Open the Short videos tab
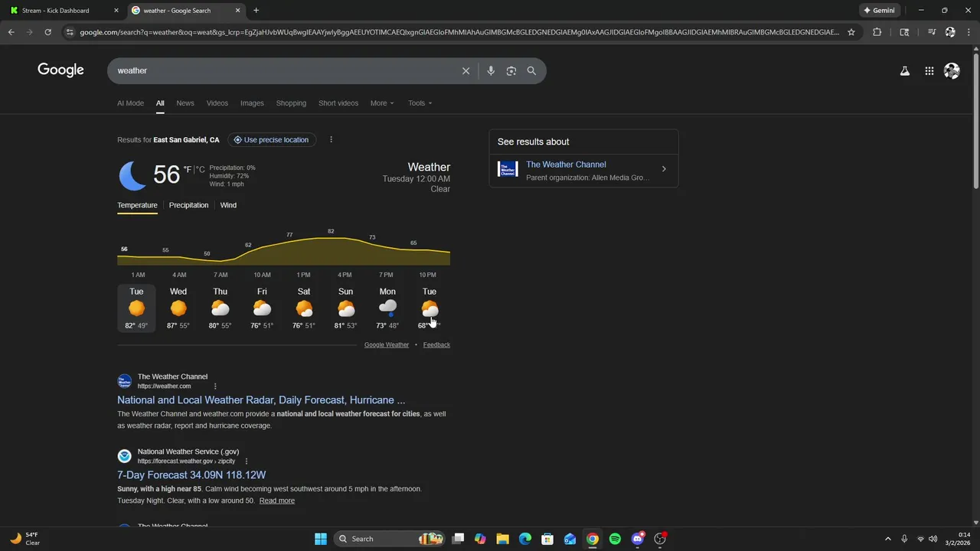980x551 pixels. (338, 103)
